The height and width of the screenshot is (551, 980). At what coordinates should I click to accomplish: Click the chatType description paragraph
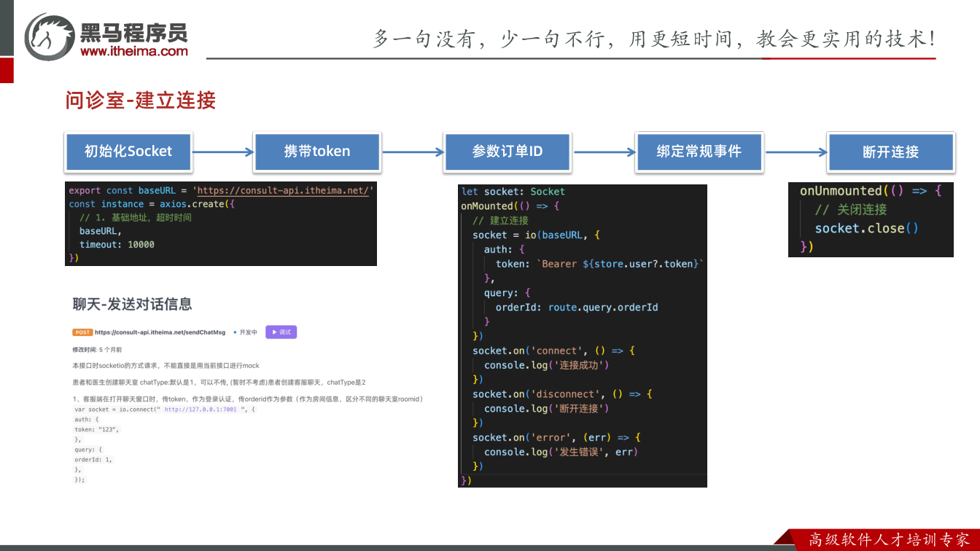pyautogui.click(x=219, y=383)
